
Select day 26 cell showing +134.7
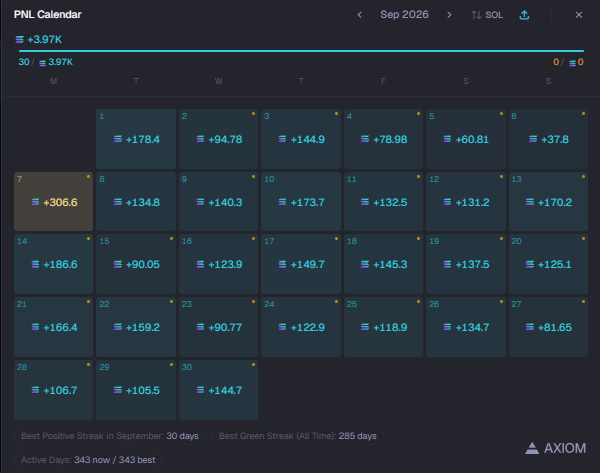coord(466,327)
